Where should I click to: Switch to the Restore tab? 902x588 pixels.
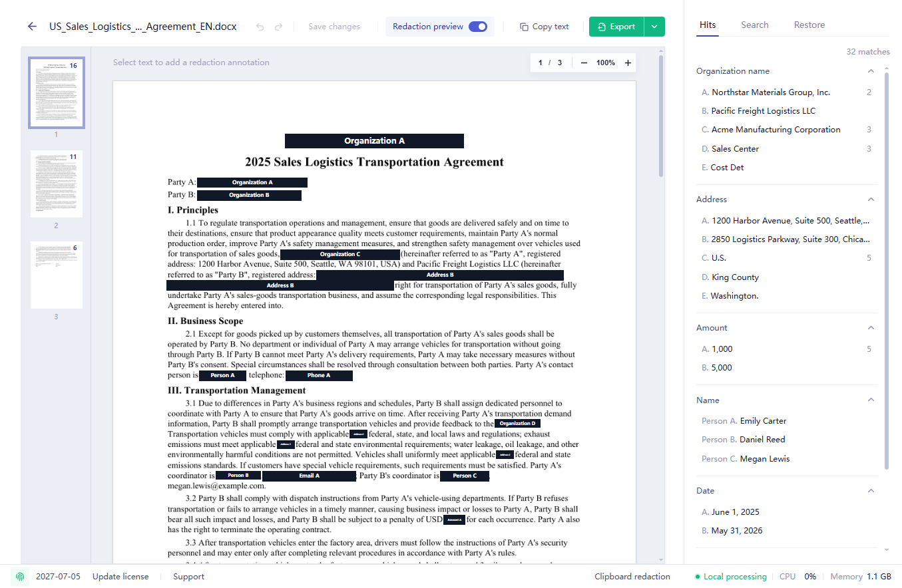809,25
